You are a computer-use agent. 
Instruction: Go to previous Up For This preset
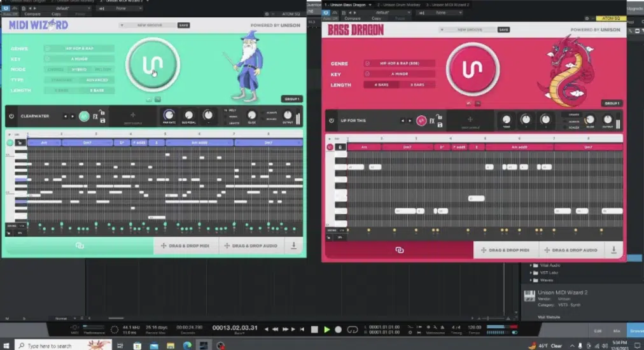[x=402, y=121]
